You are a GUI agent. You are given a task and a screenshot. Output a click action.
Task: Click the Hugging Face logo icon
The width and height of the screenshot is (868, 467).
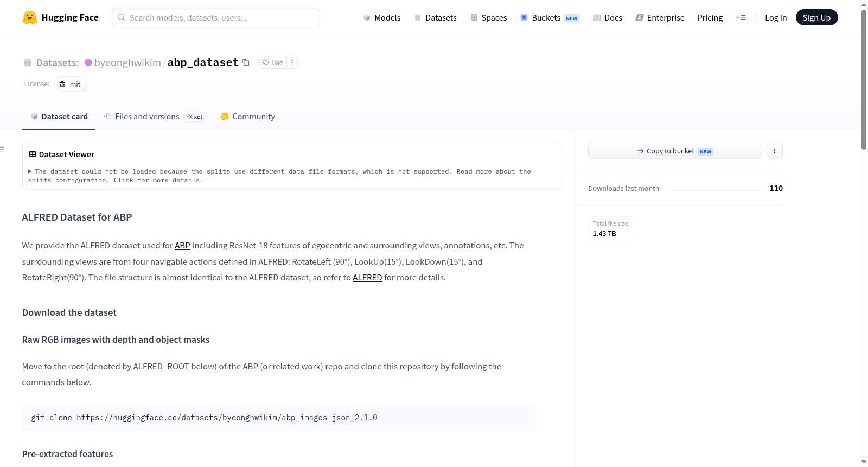point(30,17)
